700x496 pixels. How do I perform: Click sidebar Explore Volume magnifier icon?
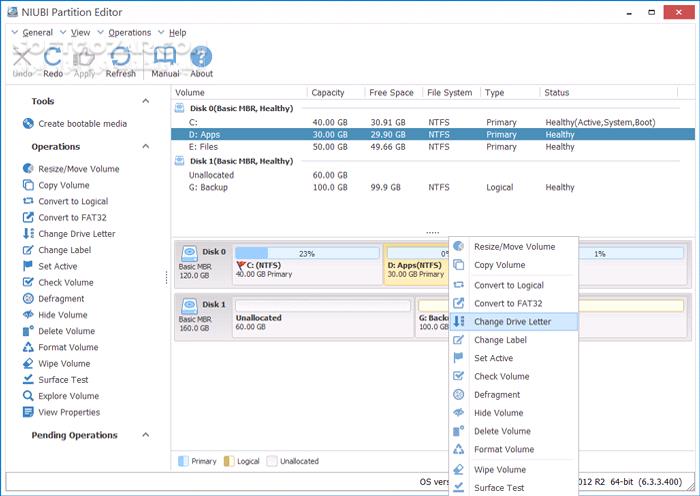click(28, 396)
